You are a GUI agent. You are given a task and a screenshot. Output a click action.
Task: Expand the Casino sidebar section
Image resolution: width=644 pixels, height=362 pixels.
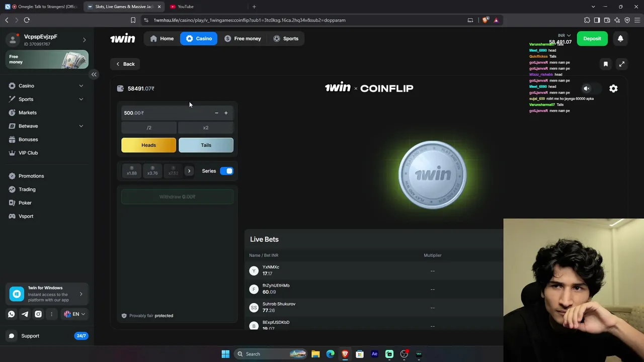pos(81,86)
